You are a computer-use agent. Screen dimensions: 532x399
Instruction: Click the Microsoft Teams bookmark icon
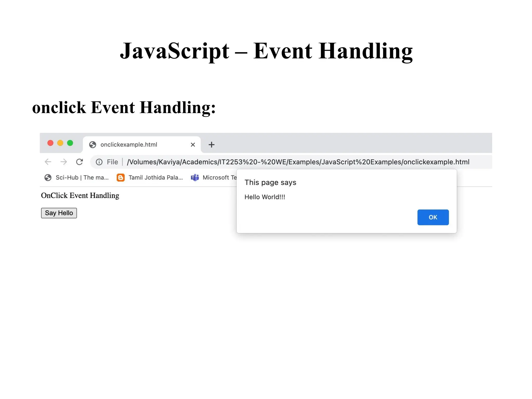(195, 178)
